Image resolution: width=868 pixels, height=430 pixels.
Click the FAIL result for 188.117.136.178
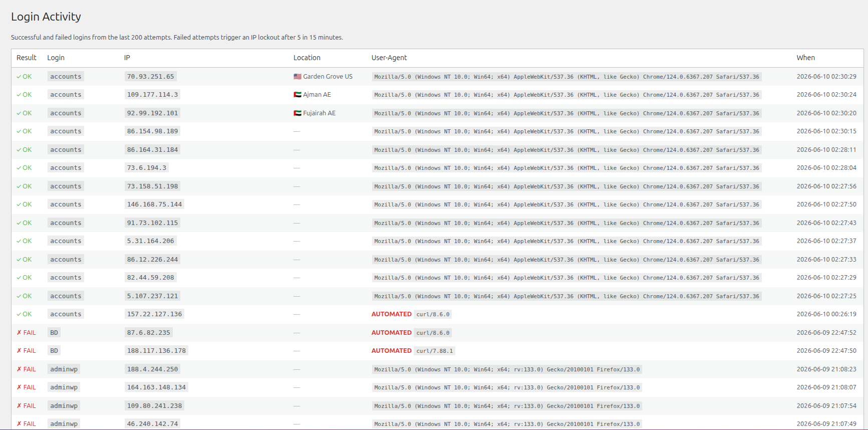point(26,351)
